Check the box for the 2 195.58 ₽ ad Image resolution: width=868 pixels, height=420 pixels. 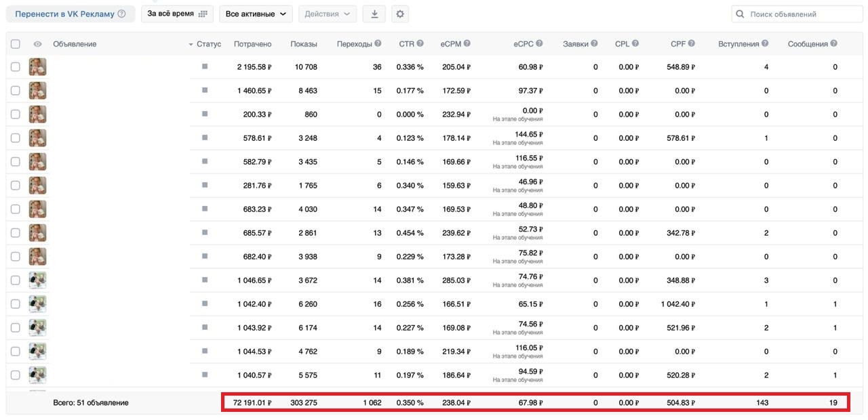(x=15, y=67)
